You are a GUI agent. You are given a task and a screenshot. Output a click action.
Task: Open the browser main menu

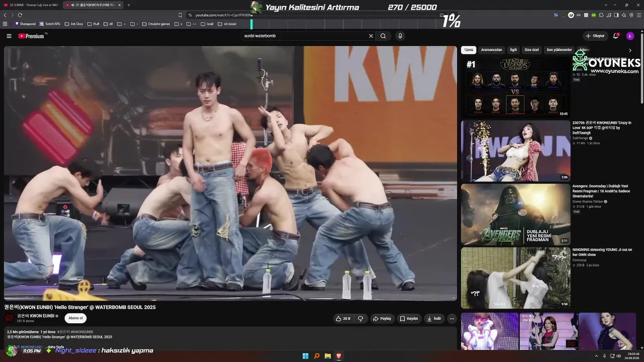pyautogui.click(x=639, y=15)
